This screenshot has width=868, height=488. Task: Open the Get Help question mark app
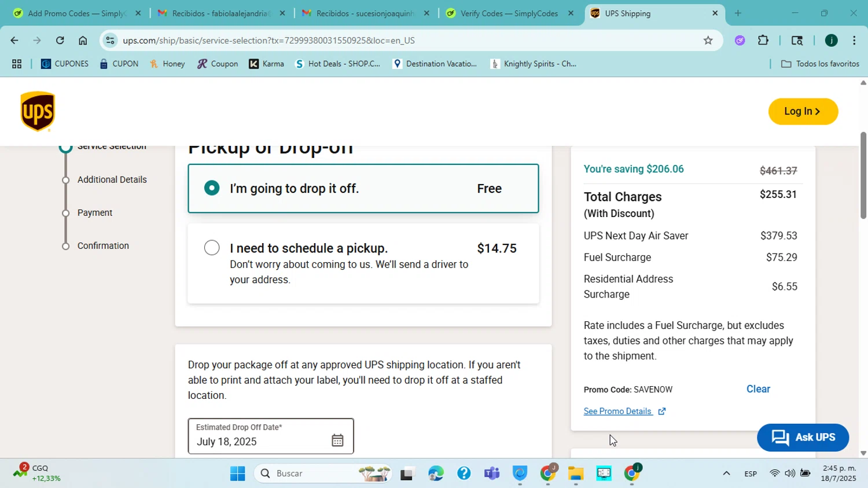pos(464,474)
